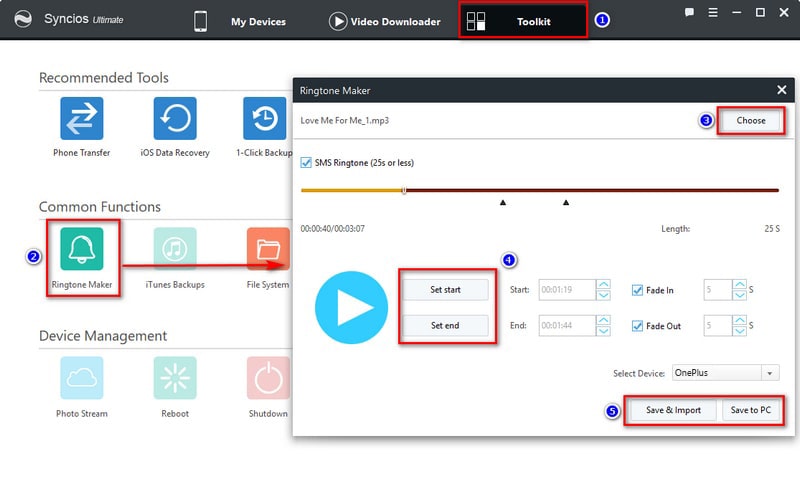Screen dimensions: 800x482
Task: Click the Set end button
Action: 445,325
